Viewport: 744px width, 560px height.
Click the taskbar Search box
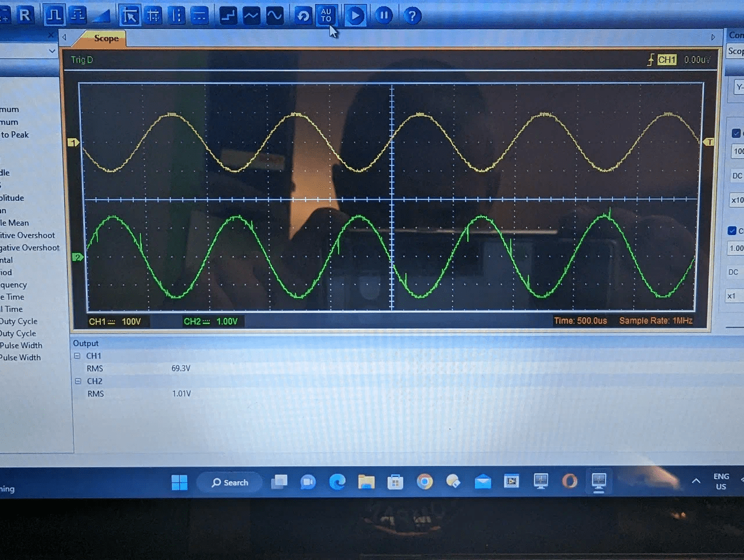coord(230,482)
